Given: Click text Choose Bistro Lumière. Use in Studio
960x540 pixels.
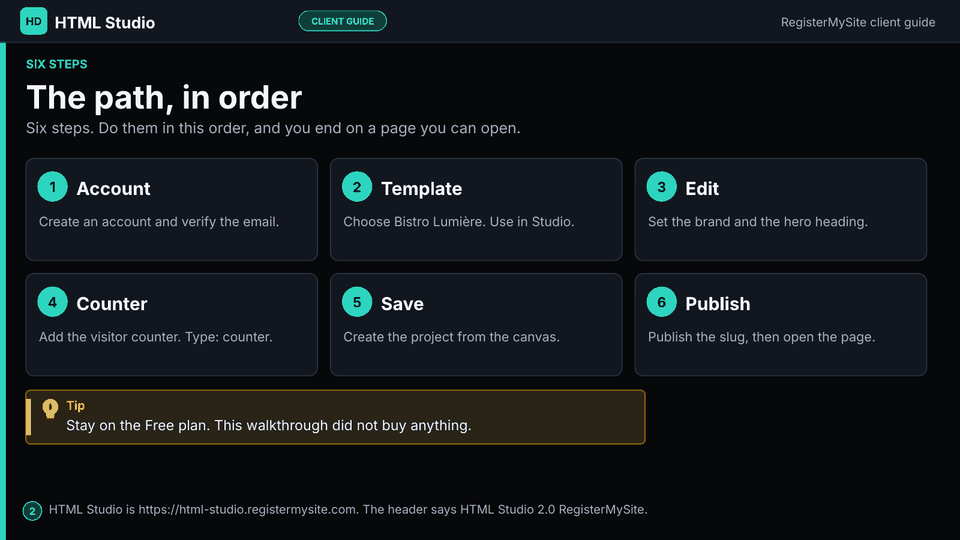Looking at the screenshot, I should (459, 222).
